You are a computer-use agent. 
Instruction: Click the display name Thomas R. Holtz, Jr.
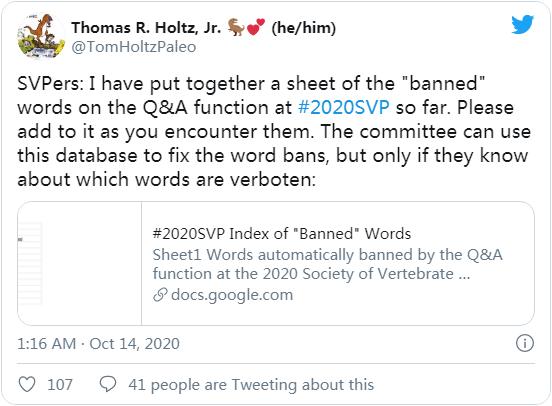coord(146,27)
